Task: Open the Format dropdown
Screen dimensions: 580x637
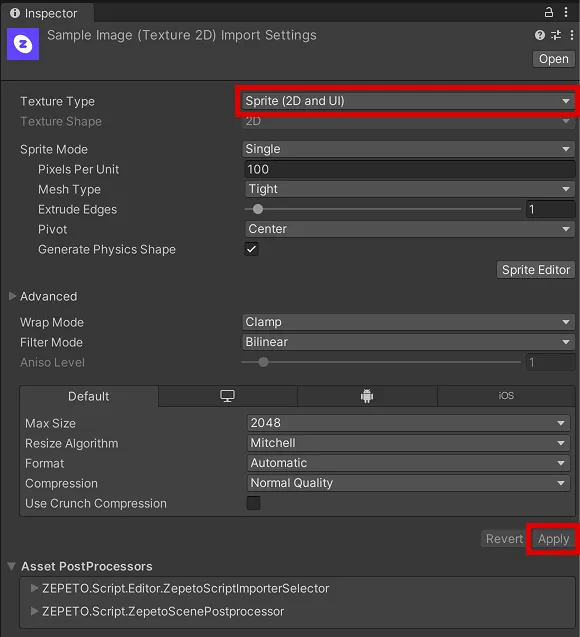Action: pos(408,463)
